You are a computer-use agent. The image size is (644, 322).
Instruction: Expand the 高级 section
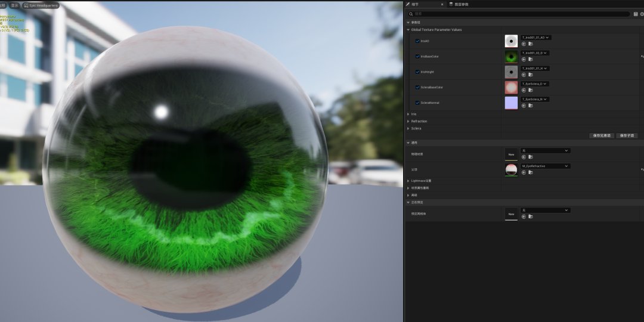tap(408, 195)
